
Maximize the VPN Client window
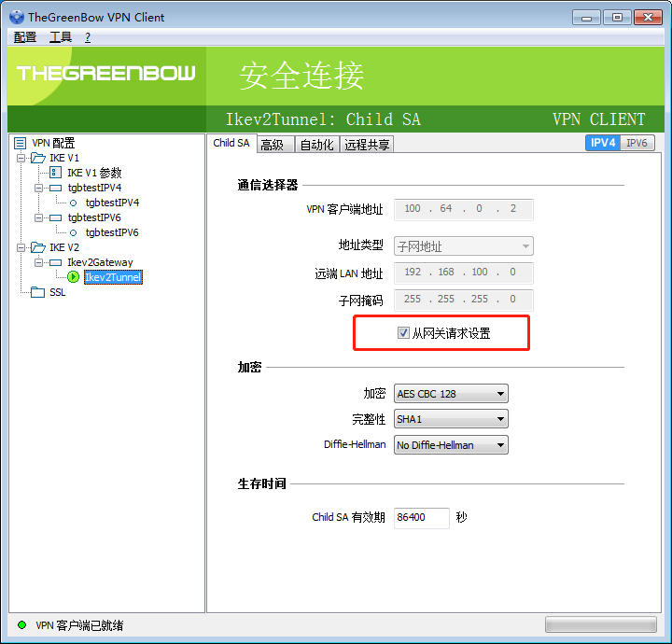(617, 18)
